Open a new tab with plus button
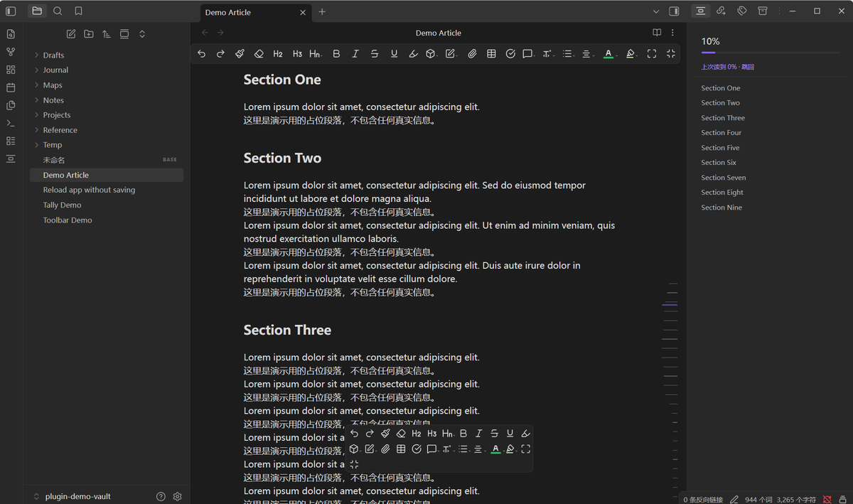Image resolution: width=853 pixels, height=504 pixels. click(x=322, y=11)
